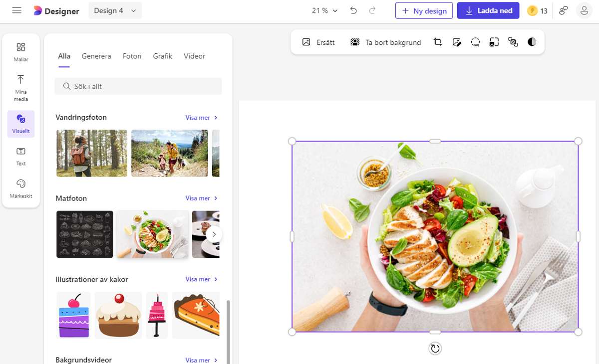Viewport: 599px width, 364px height.
Task: Click the Matfoton section heading
Action: pos(71,198)
